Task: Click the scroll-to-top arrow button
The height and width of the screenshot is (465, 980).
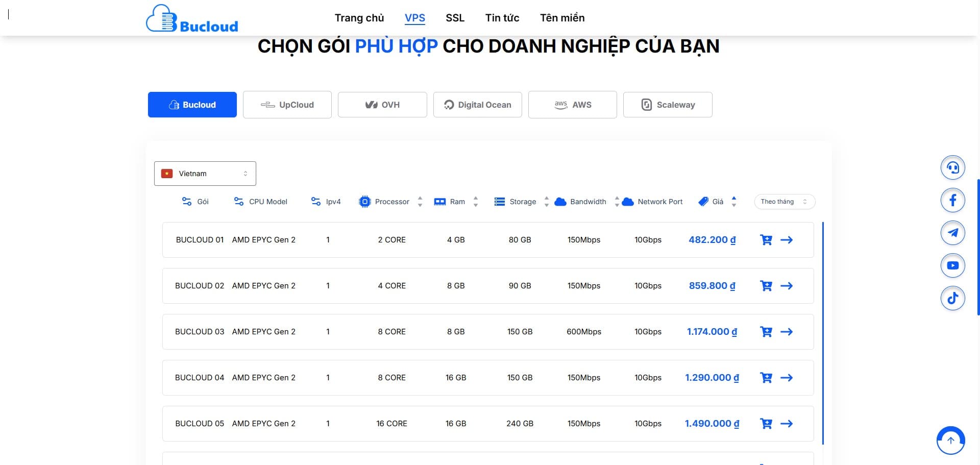Action: pos(950,440)
